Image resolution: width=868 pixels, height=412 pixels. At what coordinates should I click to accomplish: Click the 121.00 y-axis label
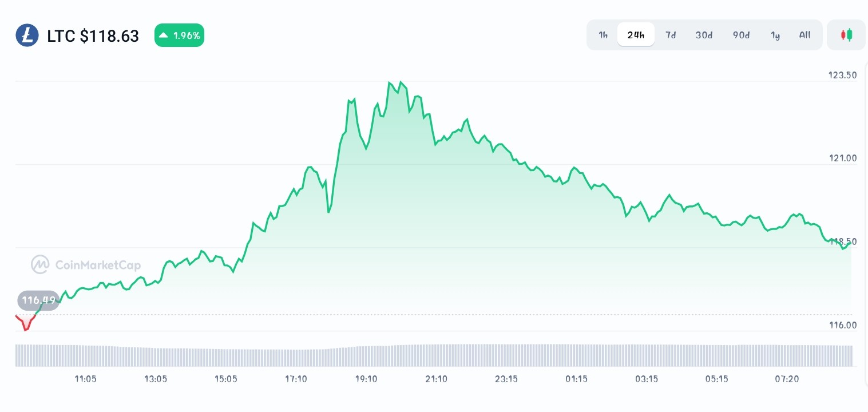coord(842,158)
